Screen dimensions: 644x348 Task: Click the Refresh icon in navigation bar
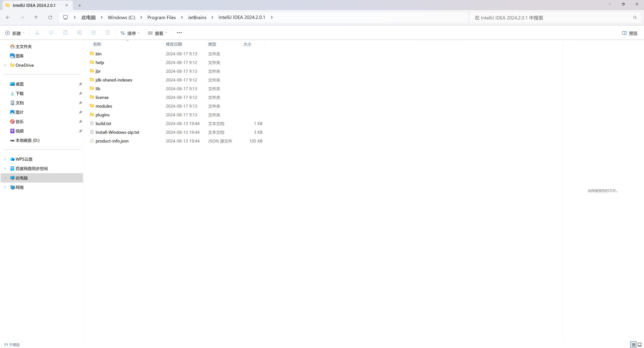click(50, 17)
